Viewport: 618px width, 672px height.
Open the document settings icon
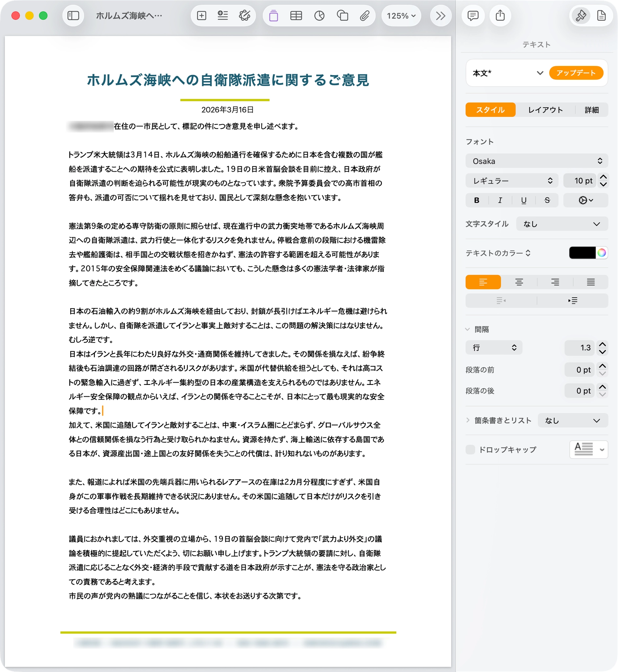[601, 16]
